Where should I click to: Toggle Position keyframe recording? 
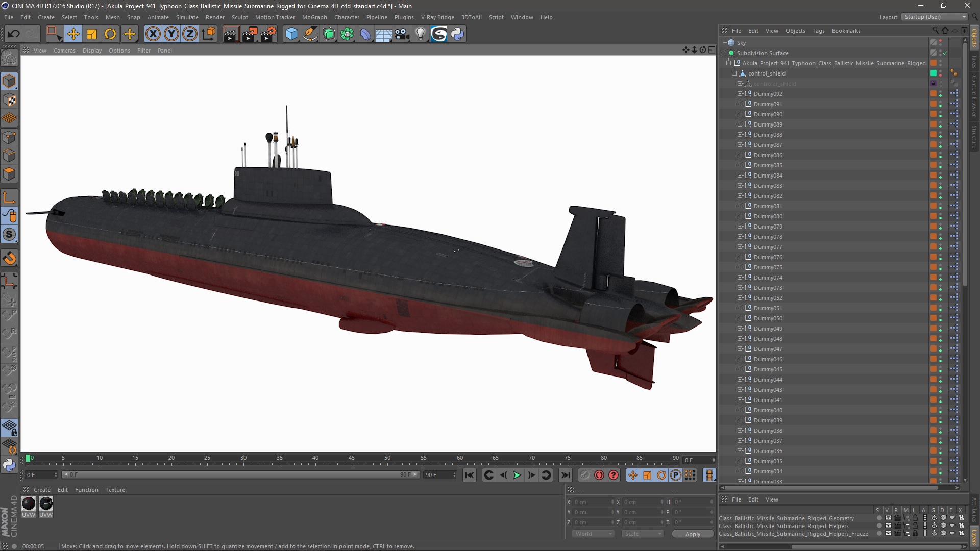(633, 475)
